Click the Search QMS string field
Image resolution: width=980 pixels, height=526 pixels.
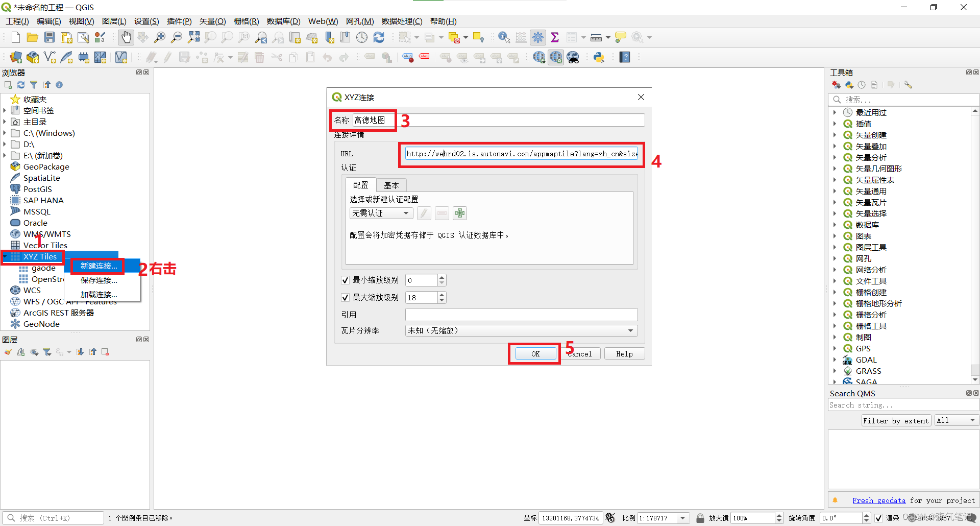tap(903, 405)
